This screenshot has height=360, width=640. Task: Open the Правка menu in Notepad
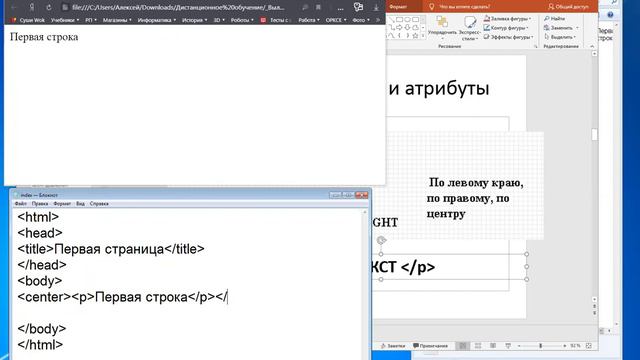[40, 203]
